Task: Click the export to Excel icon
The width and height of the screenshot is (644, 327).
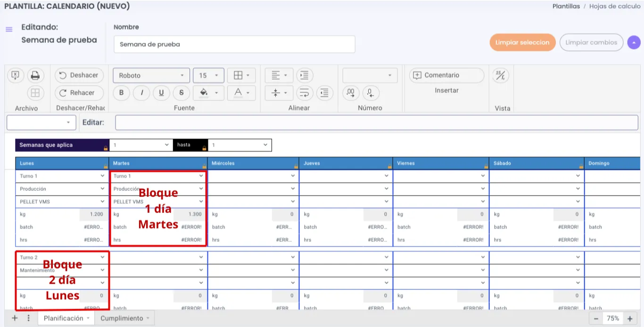Action: [16, 75]
